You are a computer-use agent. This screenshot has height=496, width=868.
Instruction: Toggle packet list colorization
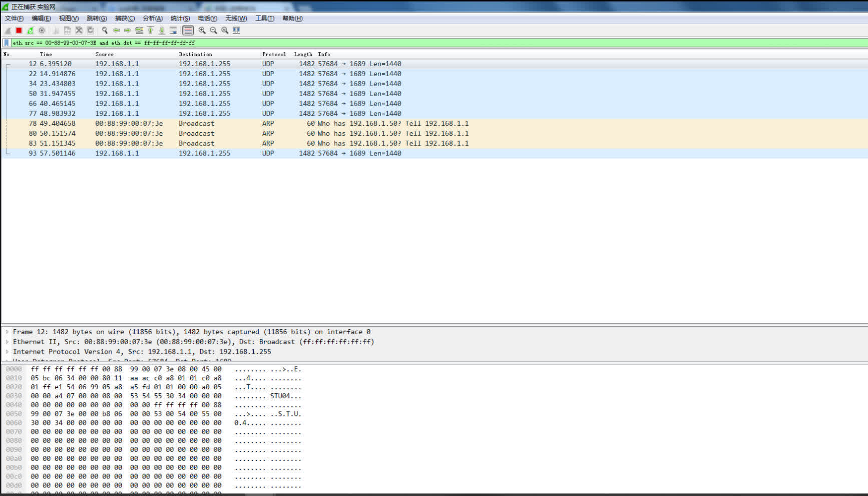pos(188,31)
